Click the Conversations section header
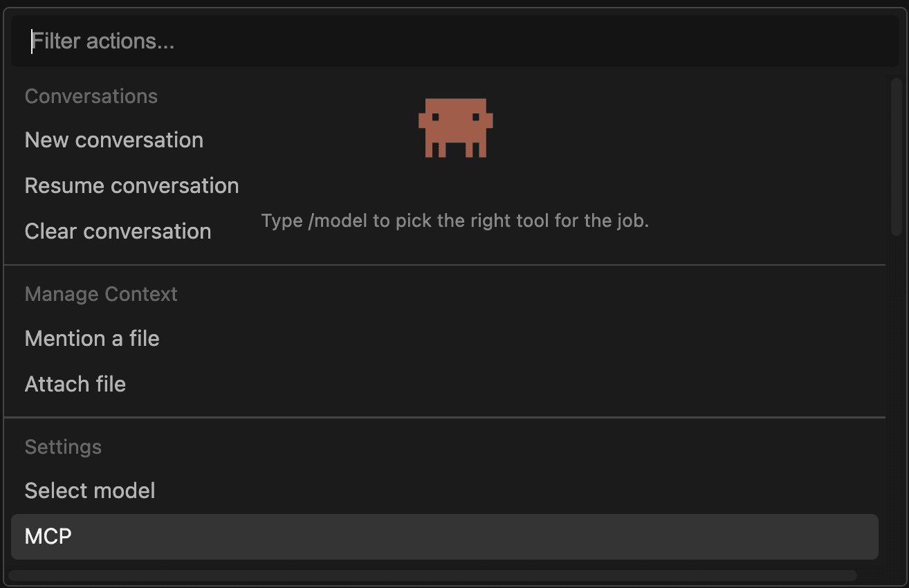 91,96
